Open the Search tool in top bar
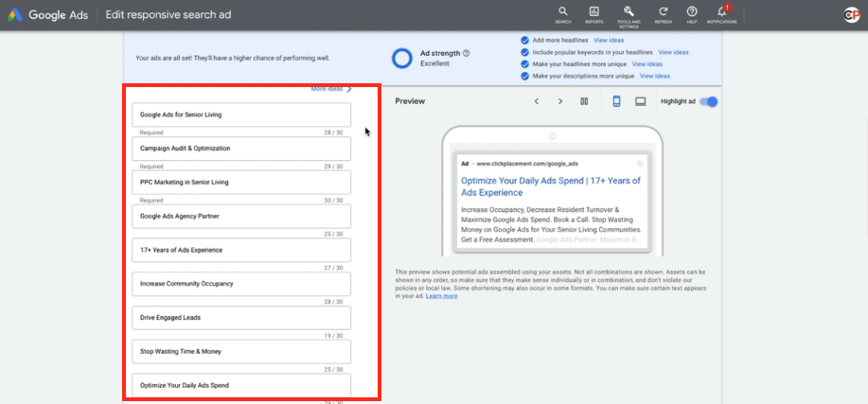The width and height of the screenshot is (868, 404). coord(563,13)
